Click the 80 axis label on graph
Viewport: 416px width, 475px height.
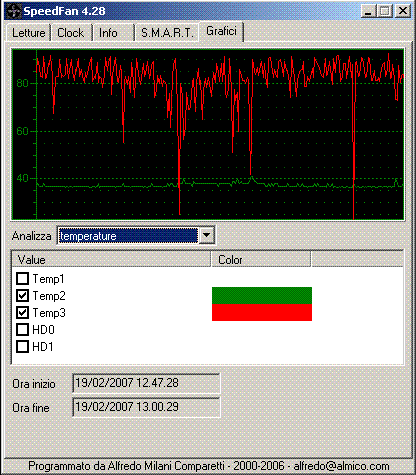coord(23,83)
